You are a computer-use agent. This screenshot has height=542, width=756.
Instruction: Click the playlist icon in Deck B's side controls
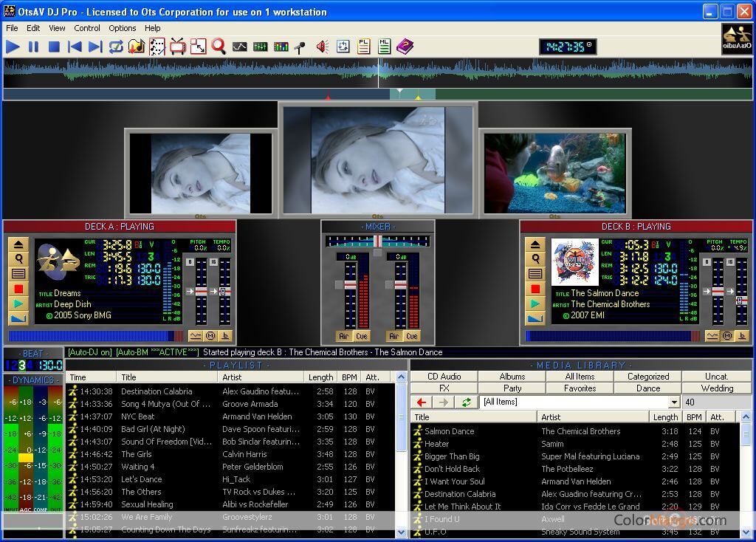pos(535,272)
